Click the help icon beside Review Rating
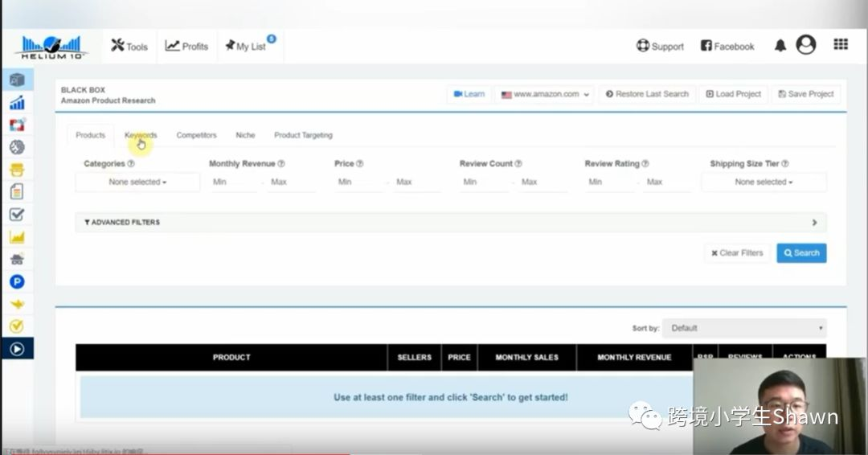This screenshot has width=868, height=455. 645,164
